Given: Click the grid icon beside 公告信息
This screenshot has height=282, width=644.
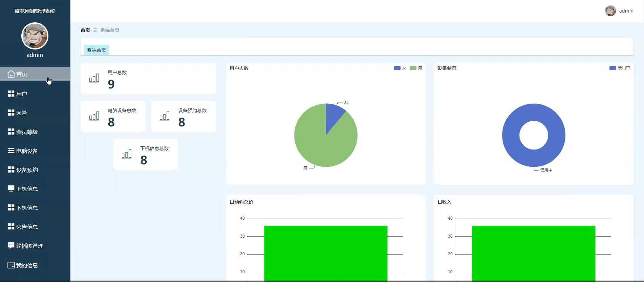Looking at the screenshot, I should [x=11, y=226].
